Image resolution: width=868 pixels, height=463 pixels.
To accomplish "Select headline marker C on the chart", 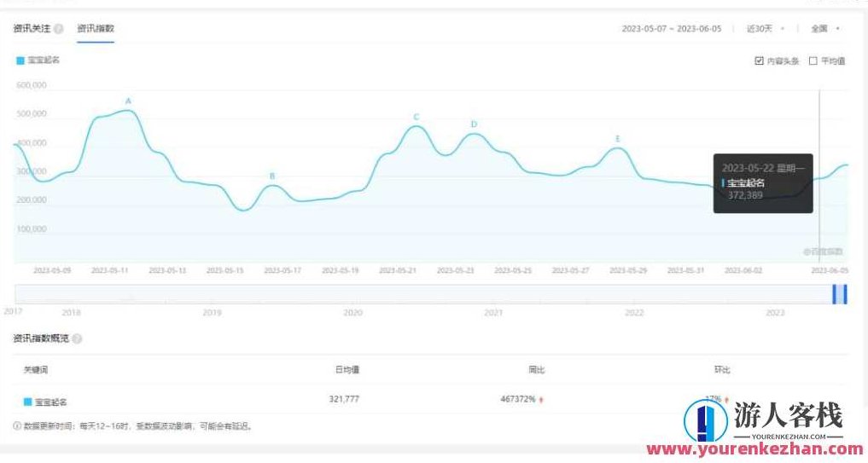I will pyautogui.click(x=417, y=117).
